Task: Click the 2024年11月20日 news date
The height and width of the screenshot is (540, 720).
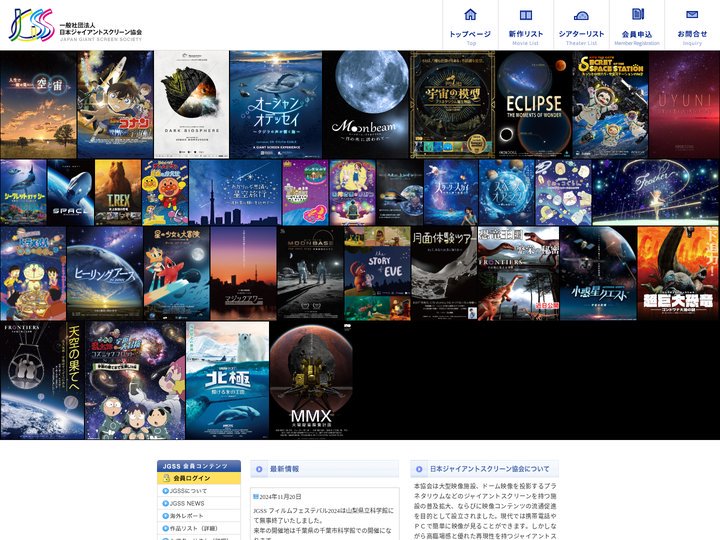Action: (281, 496)
